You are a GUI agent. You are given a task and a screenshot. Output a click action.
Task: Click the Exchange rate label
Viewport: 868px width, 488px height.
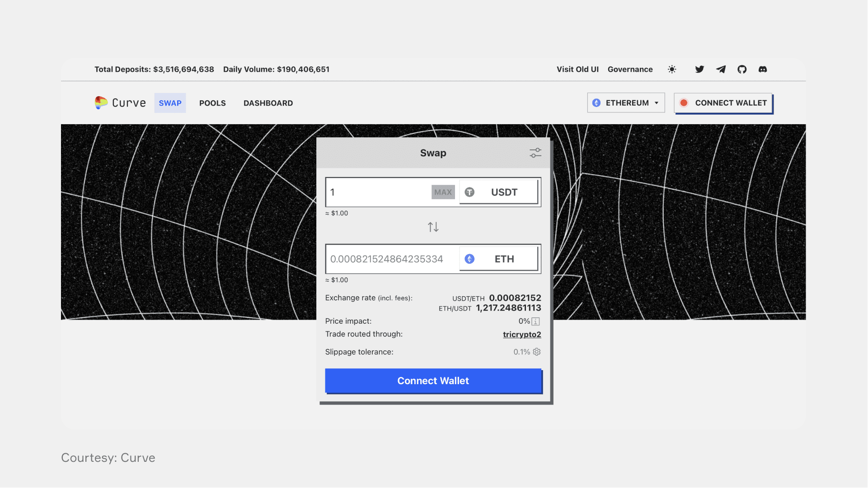click(x=369, y=298)
